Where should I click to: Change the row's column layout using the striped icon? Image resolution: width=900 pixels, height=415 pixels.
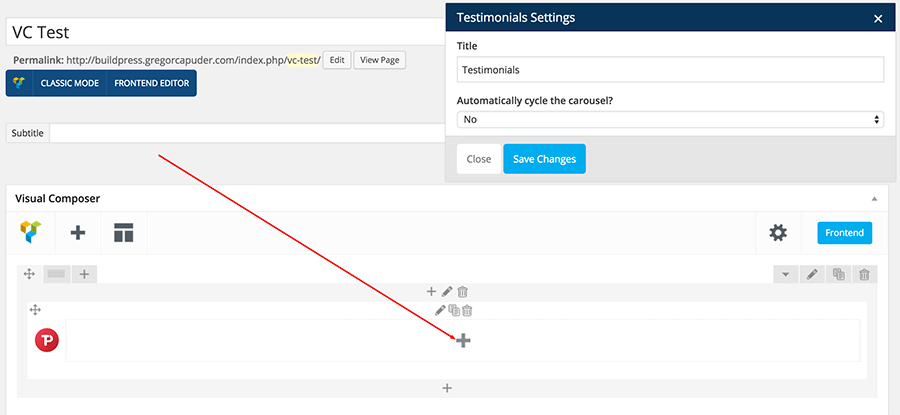click(57, 274)
